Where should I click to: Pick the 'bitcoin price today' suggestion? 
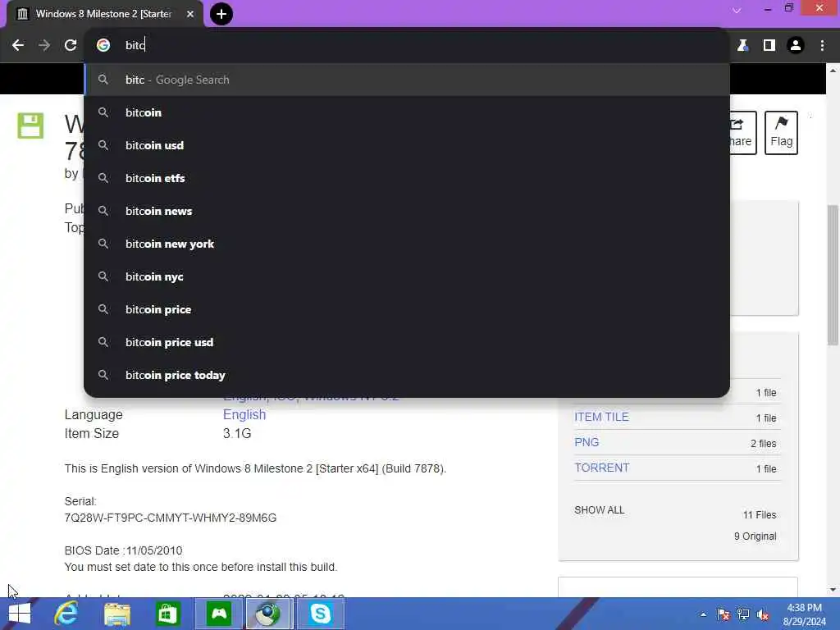click(407, 375)
